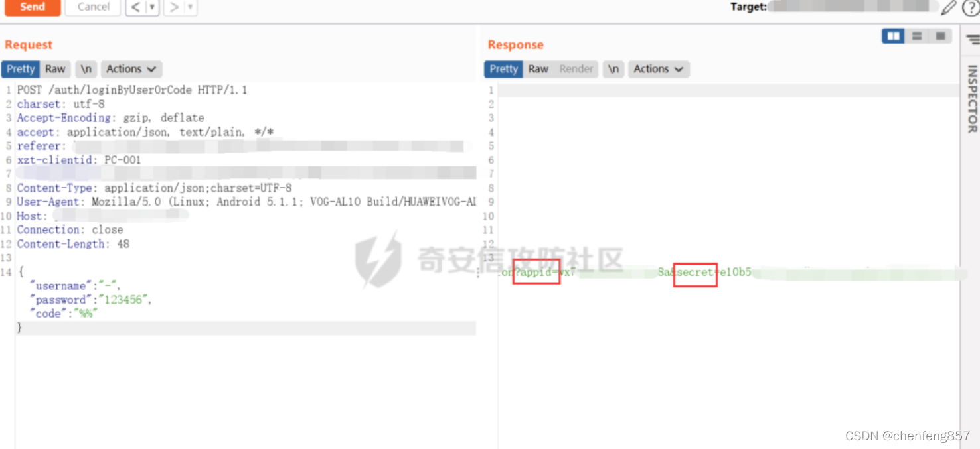
Task: Click the Send request button
Action: [32, 7]
